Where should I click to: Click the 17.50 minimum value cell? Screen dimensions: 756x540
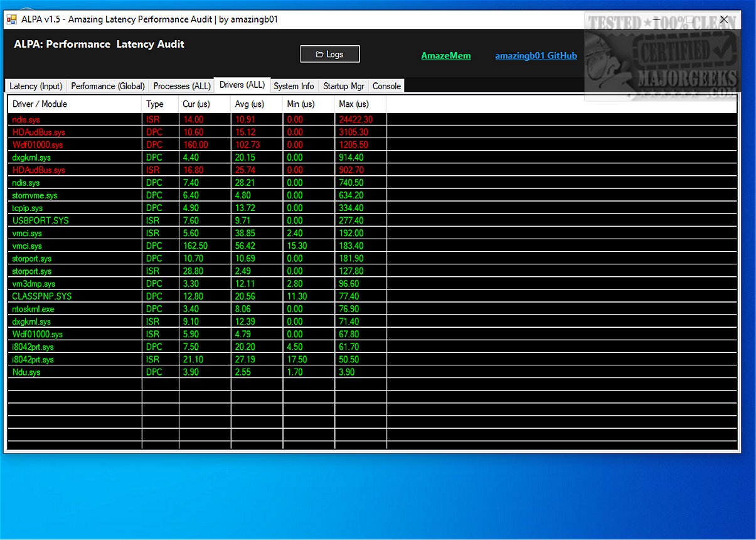(x=309, y=360)
